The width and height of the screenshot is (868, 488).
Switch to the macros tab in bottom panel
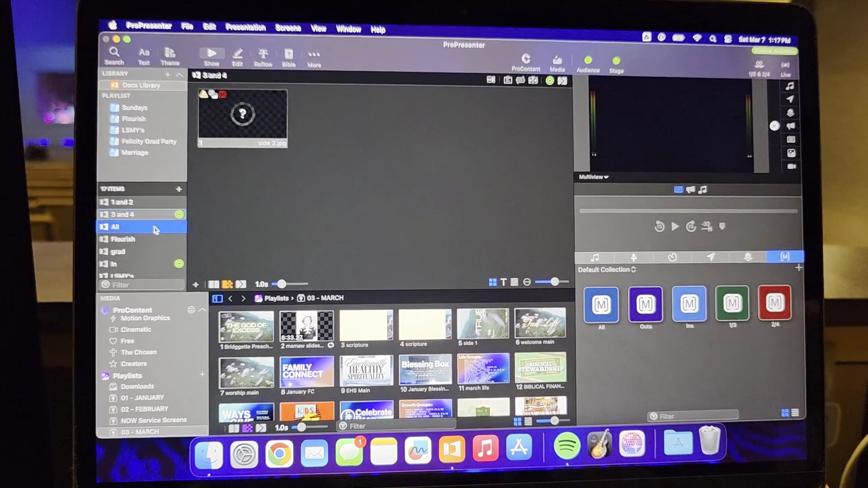[x=784, y=257]
